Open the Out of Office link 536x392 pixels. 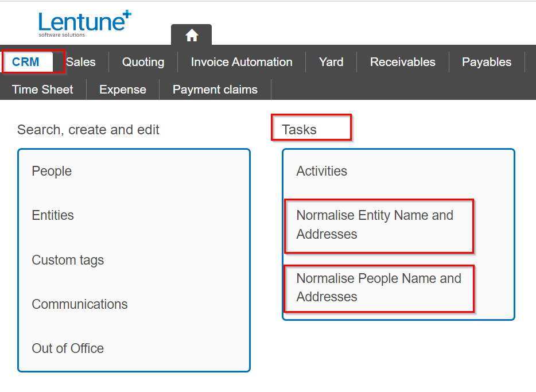[x=68, y=348]
